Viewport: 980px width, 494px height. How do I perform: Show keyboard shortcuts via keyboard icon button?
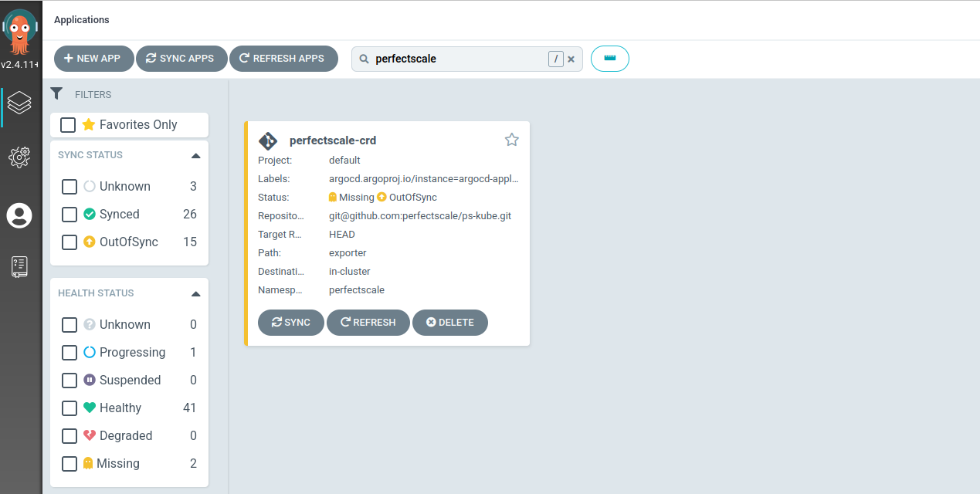609,58
